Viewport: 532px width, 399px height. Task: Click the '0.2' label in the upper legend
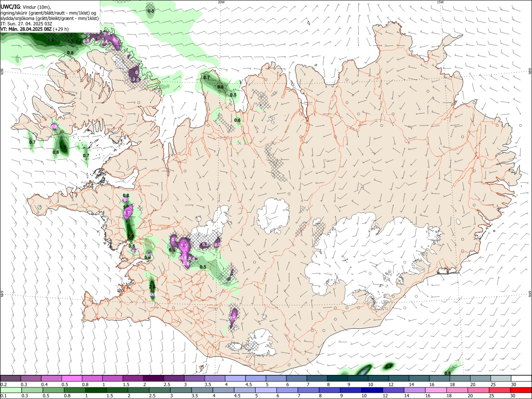click(x=4, y=384)
